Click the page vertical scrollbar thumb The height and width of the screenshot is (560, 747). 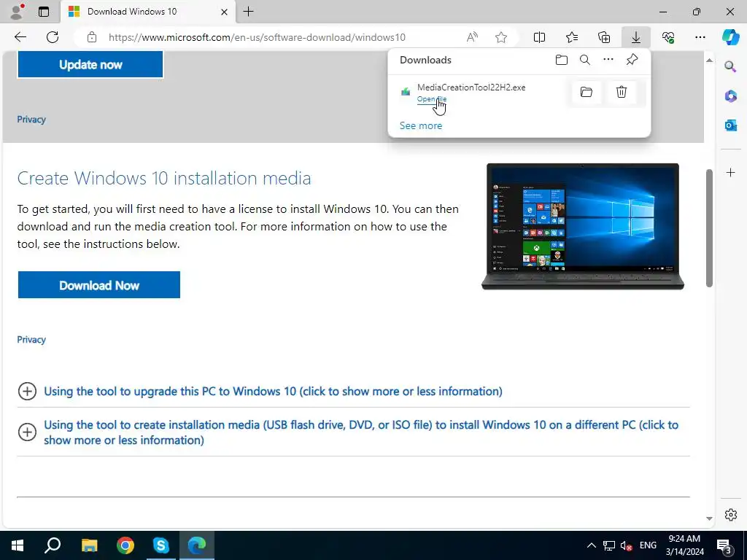click(709, 227)
